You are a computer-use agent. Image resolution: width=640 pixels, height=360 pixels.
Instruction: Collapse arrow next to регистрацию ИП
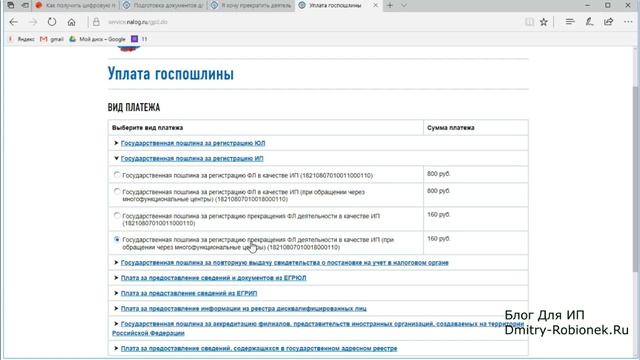[x=116, y=158]
